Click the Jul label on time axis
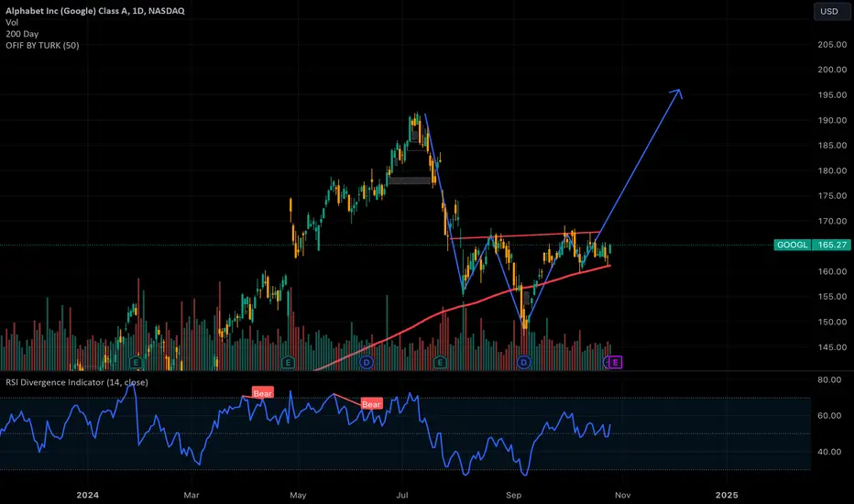Viewport: 854px width, 504px height. [402, 495]
